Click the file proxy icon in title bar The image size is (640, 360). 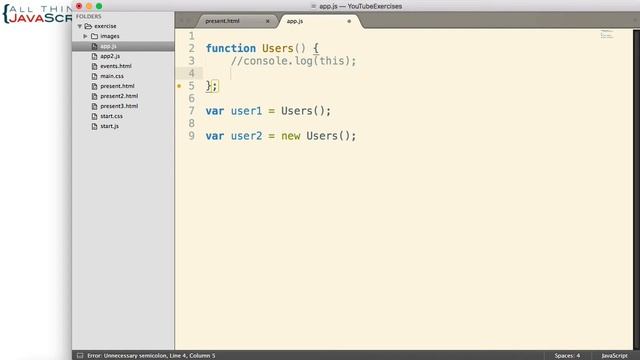[x=313, y=6]
